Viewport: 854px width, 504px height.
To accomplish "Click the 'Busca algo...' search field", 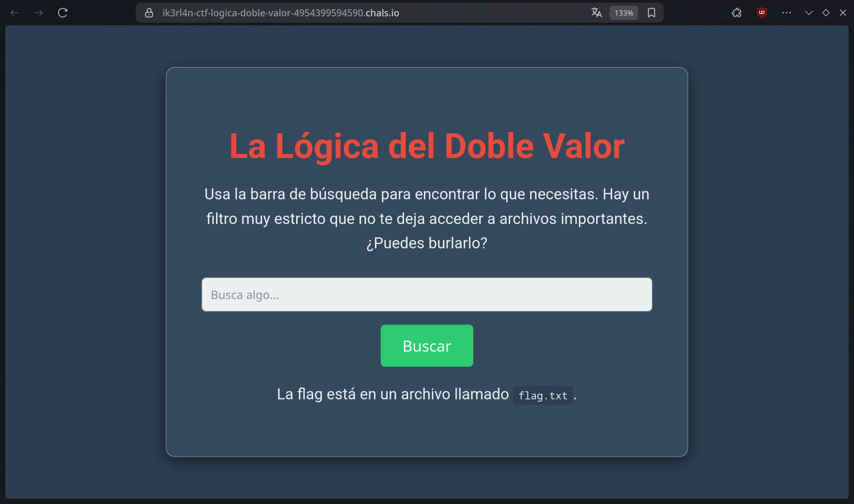I will (427, 295).
